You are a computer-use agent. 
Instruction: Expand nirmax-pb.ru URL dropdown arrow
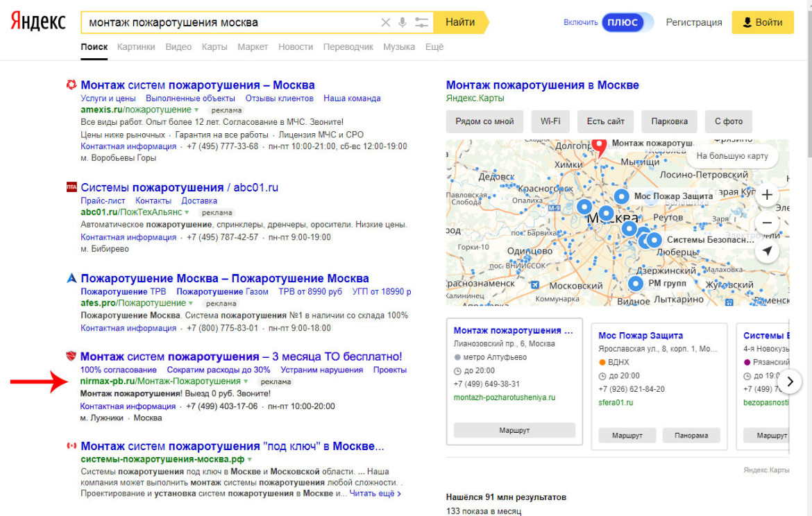click(246, 381)
